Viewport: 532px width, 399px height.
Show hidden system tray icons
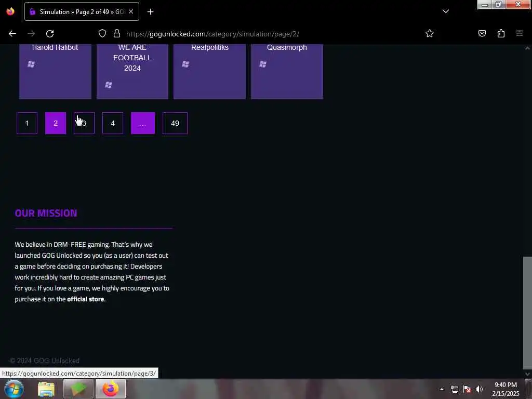442,389
